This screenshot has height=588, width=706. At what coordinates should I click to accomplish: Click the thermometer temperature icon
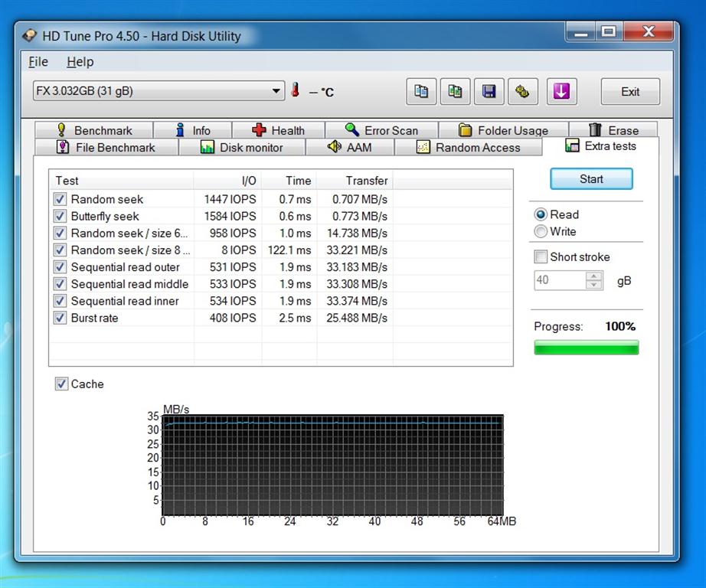(x=296, y=91)
